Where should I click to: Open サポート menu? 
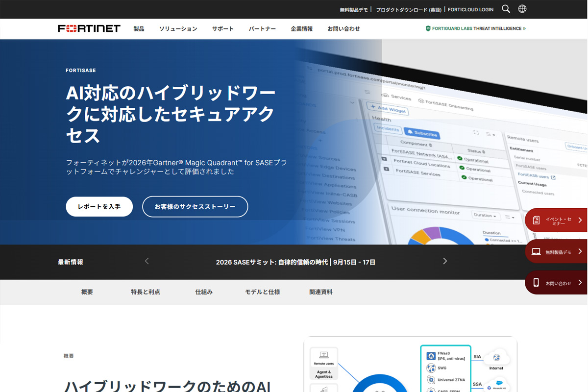(223, 29)
